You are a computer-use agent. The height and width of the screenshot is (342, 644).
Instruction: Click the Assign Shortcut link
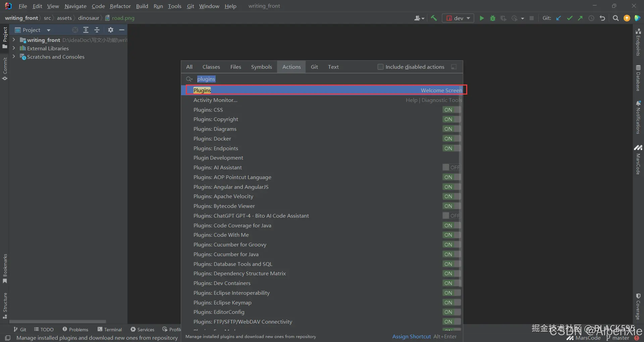click(412, 336)
